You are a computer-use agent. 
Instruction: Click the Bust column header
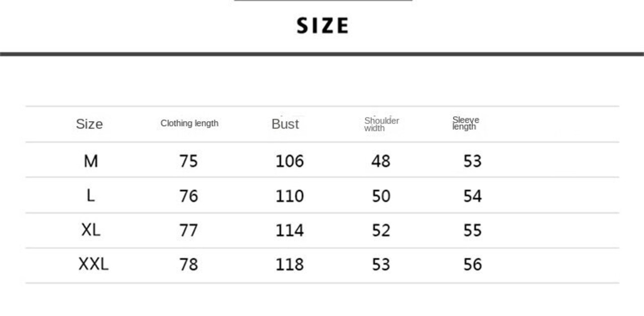pyautogui.click(x=285, y=124)
